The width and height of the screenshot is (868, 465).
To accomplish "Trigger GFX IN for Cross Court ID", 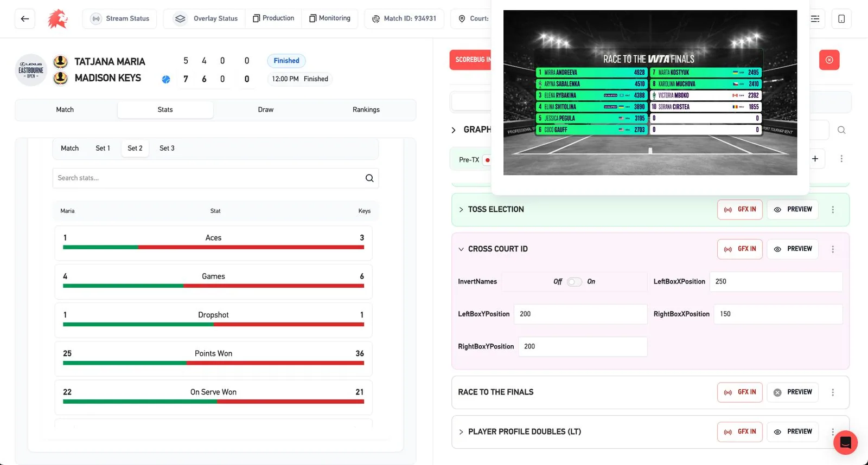I will pyautogui.click(x=740, y=249).
